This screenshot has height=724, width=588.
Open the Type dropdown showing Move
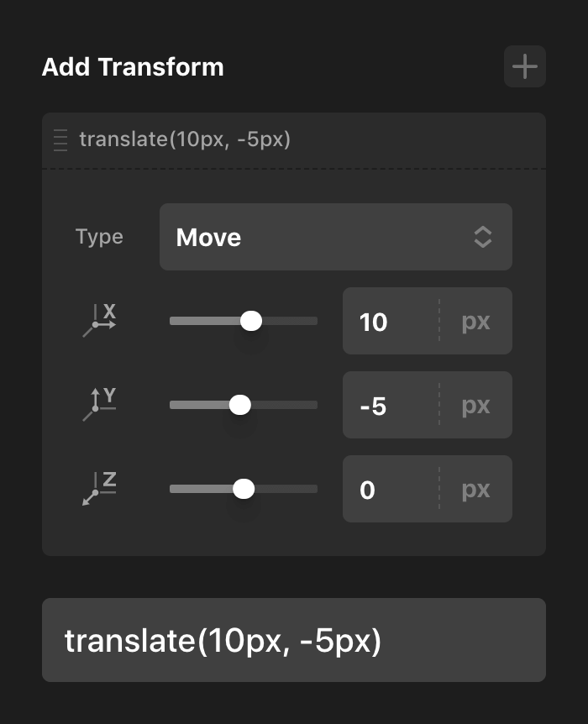click(x=335, y=237)
